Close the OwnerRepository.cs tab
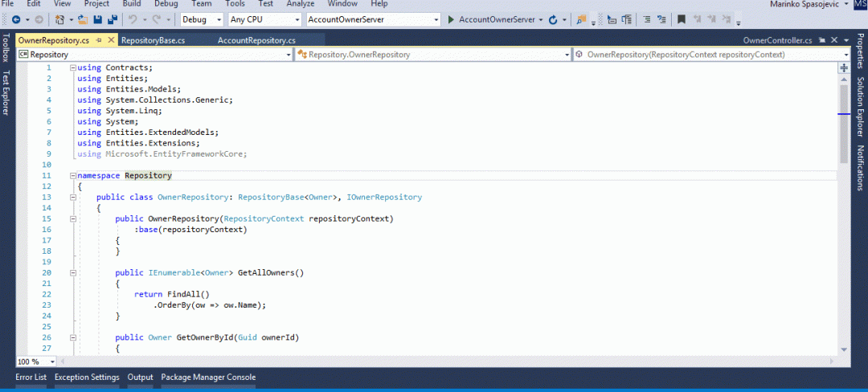This screenshot has height=392, width=868. point(110,39)
